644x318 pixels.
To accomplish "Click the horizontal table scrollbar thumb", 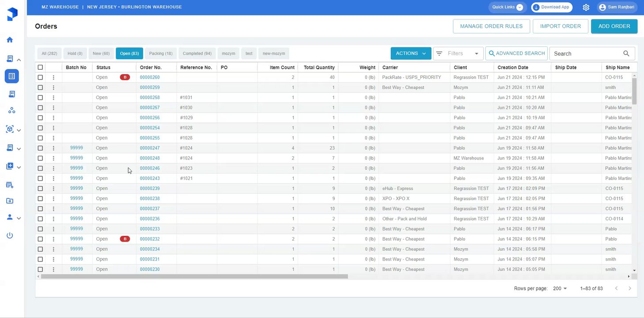I will coord(194,276).
